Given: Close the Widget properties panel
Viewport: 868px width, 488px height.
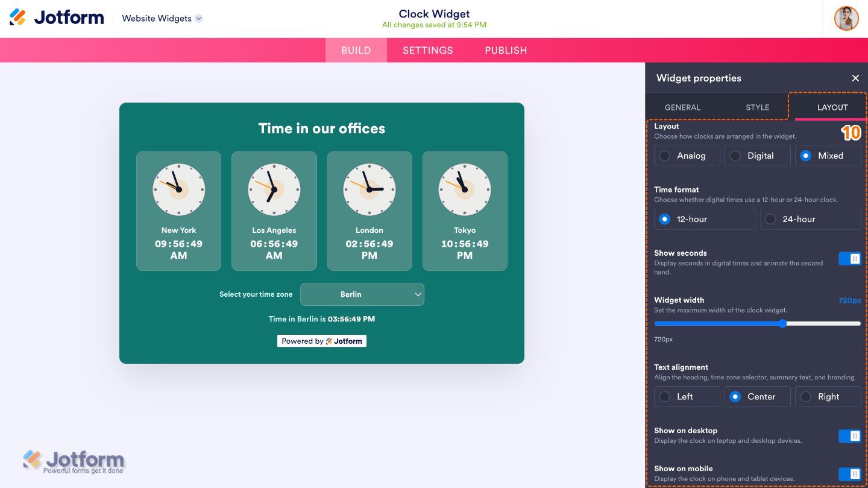Looking at the screenshot, I should pos(855,78).
